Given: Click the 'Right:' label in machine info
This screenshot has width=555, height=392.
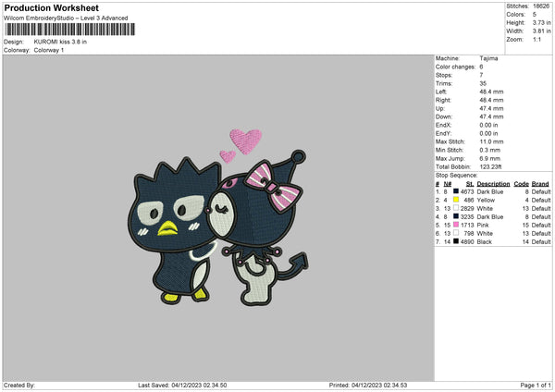Looking at the screenshot, I should tap(443, 100).
